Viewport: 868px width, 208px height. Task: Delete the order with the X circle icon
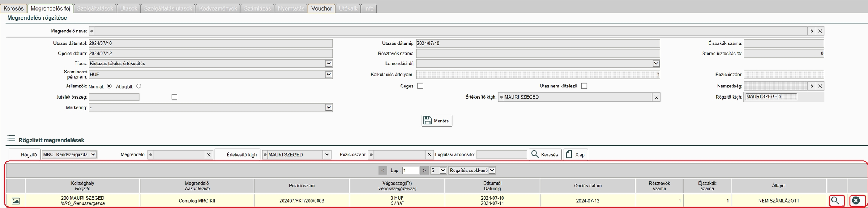[856, 201]
